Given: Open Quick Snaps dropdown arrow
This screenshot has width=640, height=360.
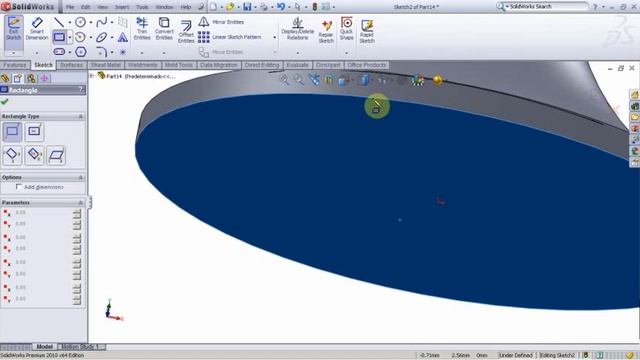Looking at the screenshot, I should [347, 53].
